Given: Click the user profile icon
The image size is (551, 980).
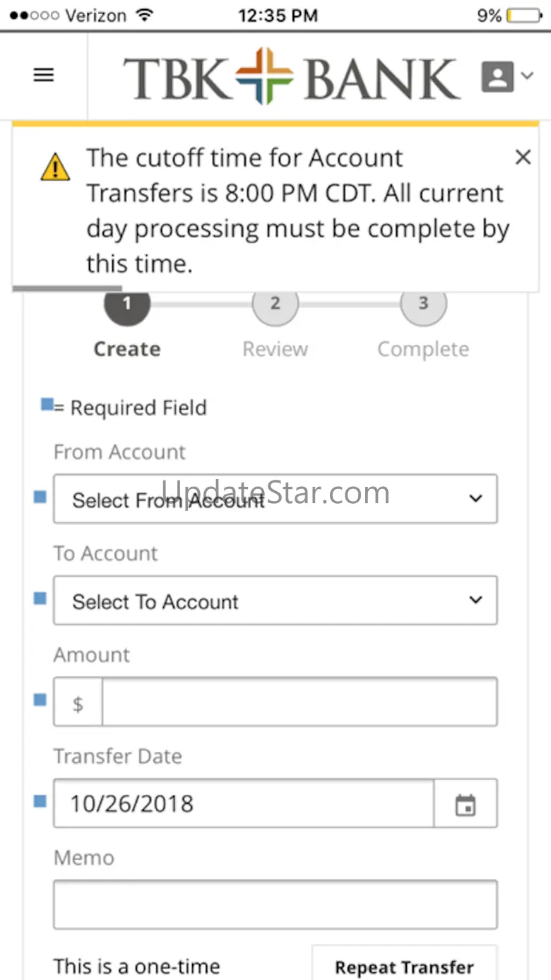Looking at the screenshot, I should click(x=497, y=76).
